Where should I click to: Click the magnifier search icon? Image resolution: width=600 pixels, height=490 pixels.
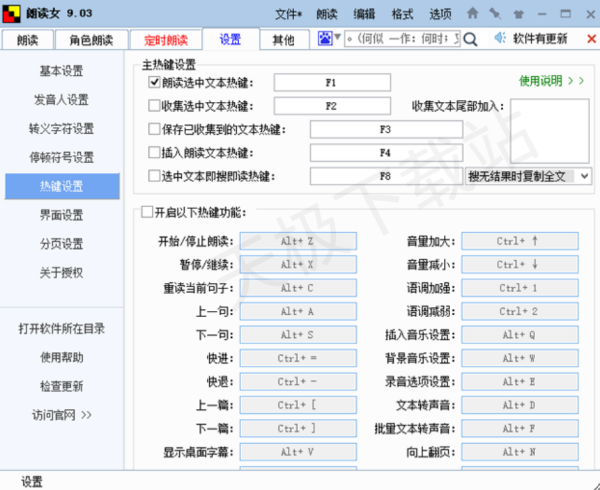(470, 39)
